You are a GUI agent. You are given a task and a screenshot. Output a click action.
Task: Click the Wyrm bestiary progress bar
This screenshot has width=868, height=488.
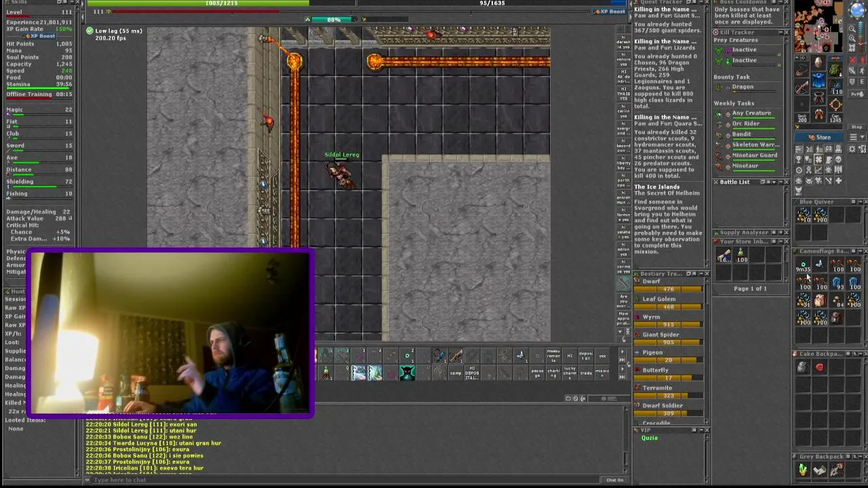click(669, 325)
